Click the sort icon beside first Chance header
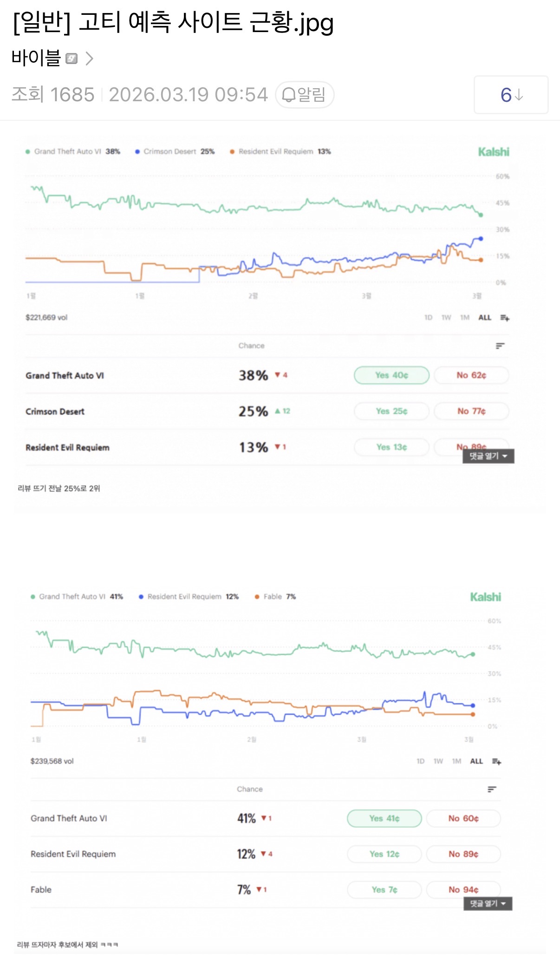The height and width of the screenshot is (959, 560). (500, 346)
